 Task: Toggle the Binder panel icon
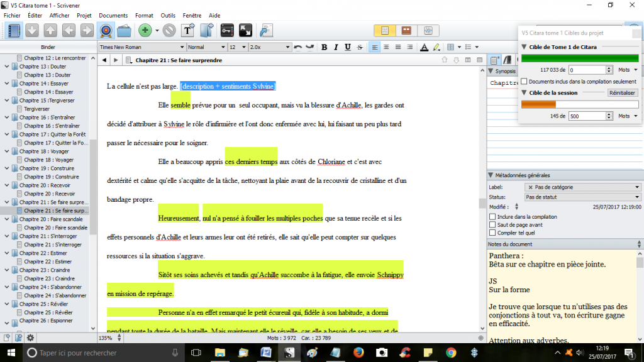click(14, 31)
